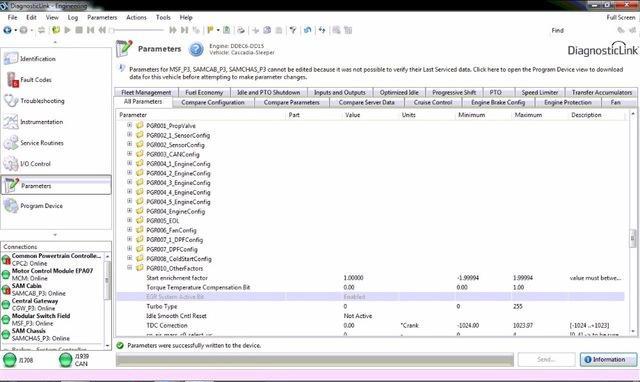Switch to the Compare Configuration tab
640x382 pixels.
[x=213, y=102]
